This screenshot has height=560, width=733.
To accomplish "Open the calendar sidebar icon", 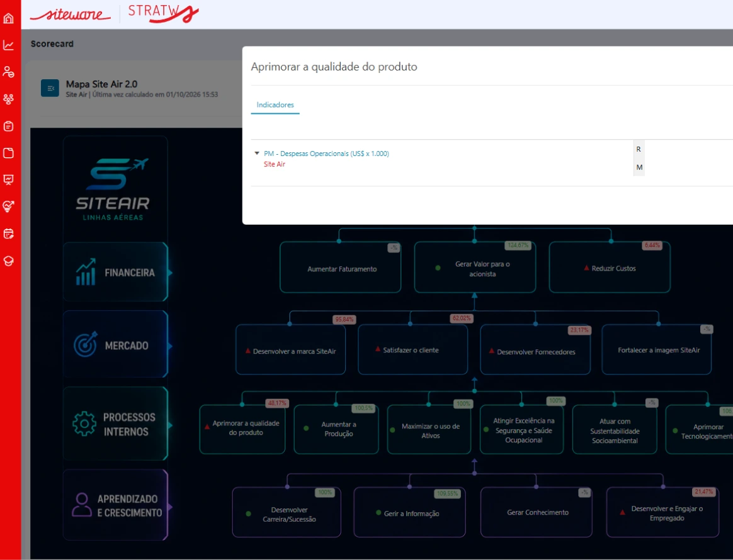I will (8, 233).
